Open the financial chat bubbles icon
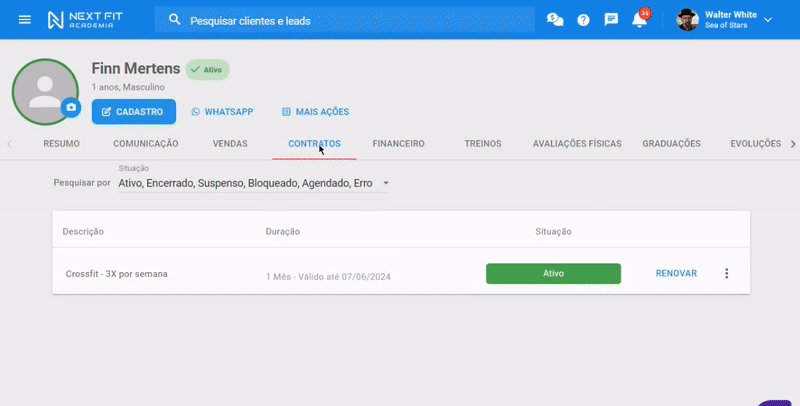The height and width of the screenshot is (406, 800). [x=555, y=20]
